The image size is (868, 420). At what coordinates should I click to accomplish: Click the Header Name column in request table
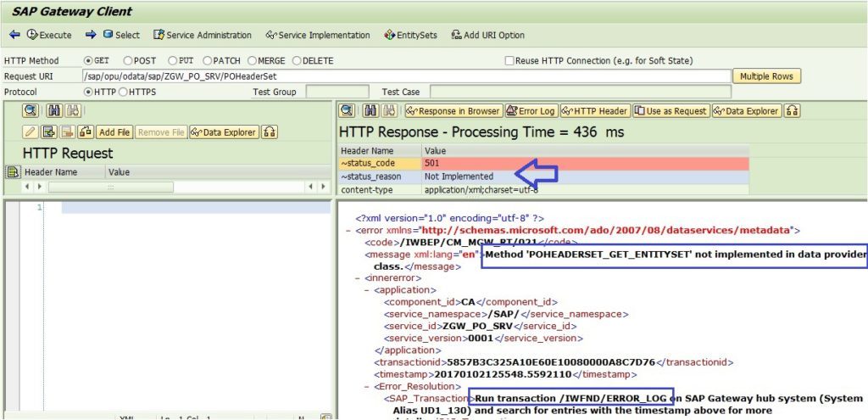click(63, 172)
